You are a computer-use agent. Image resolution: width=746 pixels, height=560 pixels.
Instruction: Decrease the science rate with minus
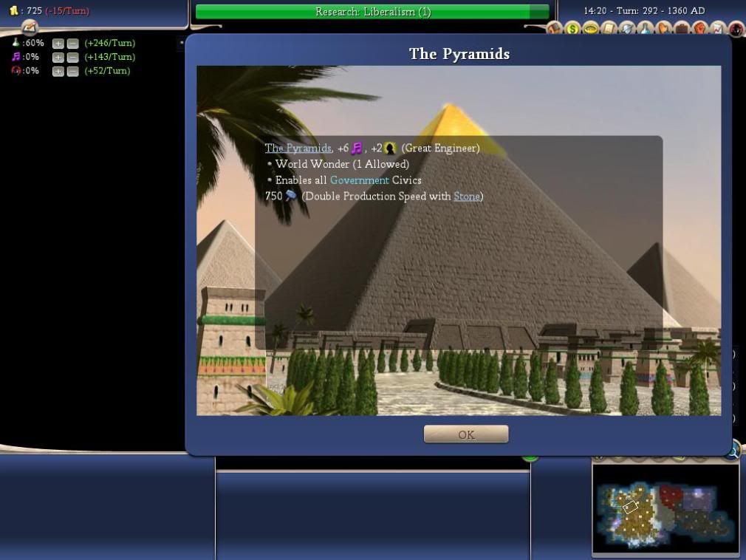pyautogui.click(x=73, y=44)
